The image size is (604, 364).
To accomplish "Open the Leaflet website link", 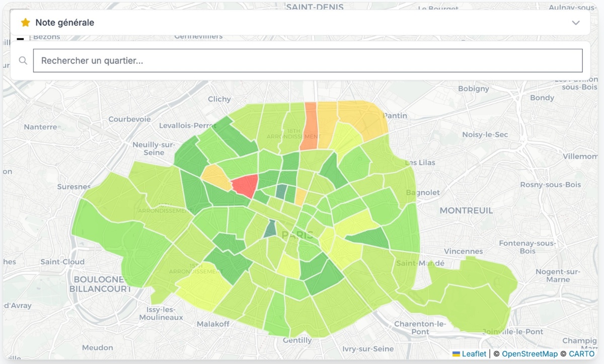I will pos(474,353).
